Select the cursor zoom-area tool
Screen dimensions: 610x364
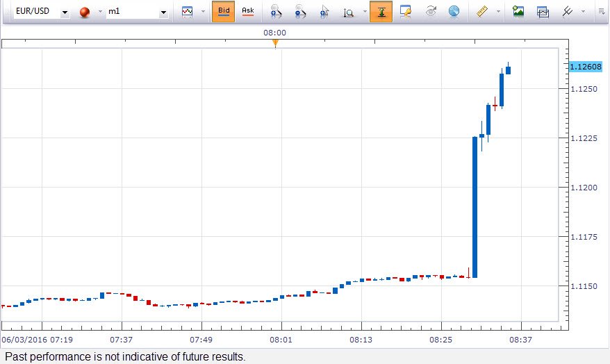(324, 12)
